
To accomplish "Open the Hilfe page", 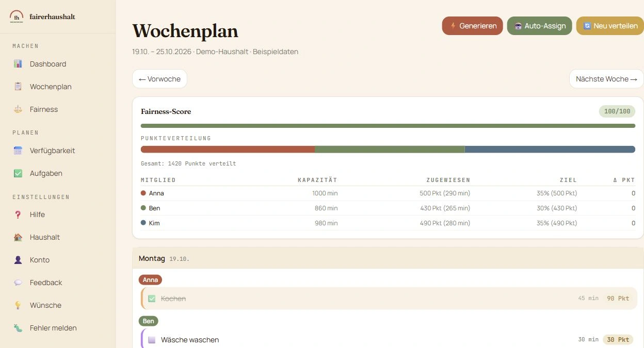I will point(57,214).
